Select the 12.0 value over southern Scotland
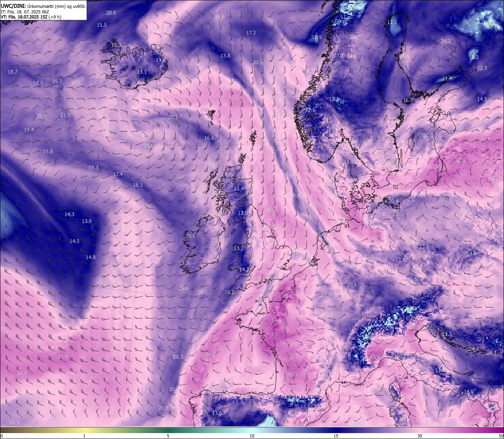The width and height of the screenshot is (504, 439). [243, 213]
